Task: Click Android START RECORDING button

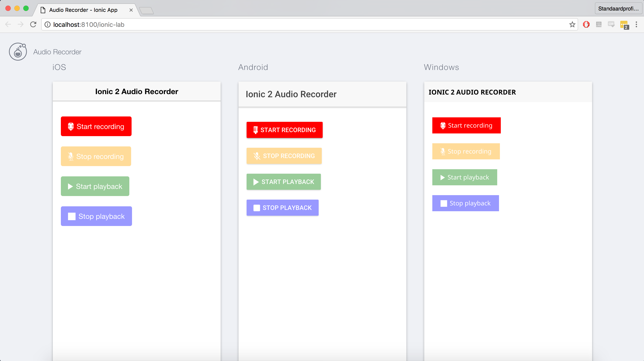Action: (284, 130)
